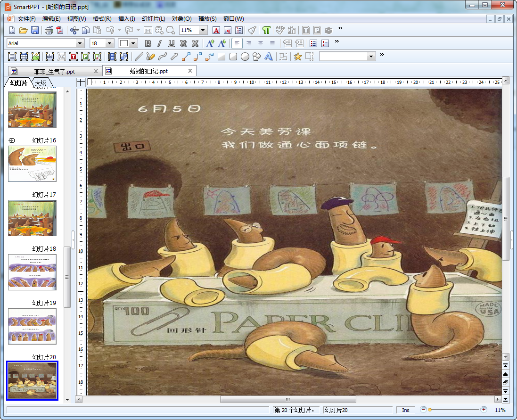Redo action arrow

tap(129, 30)
